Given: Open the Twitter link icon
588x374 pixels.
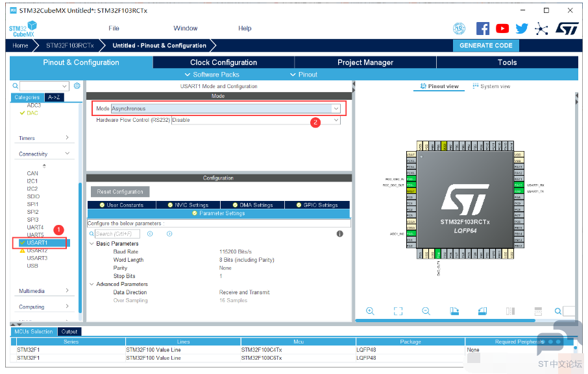Looking at the screenshot, I should tap(522, 29).
